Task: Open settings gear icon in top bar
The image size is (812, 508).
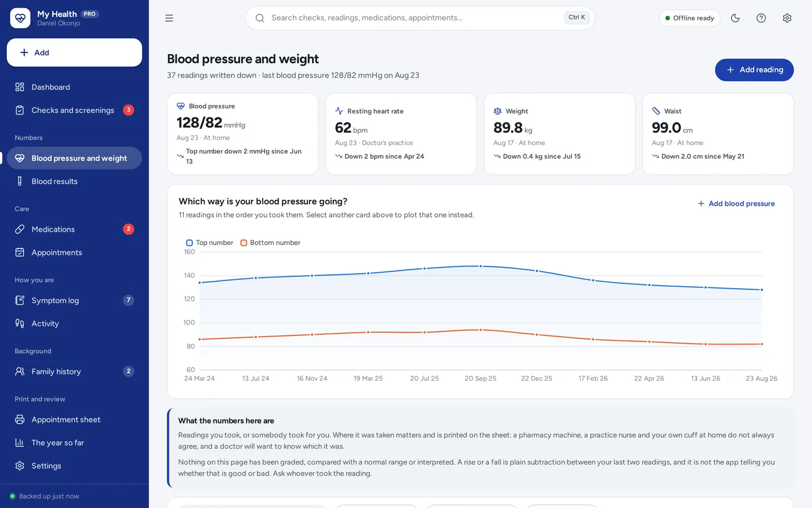Action: pyautogui.click(x=787, y=18)
